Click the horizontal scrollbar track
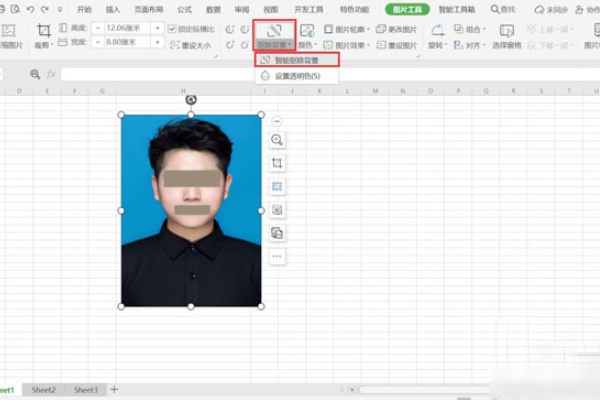The image size is (600, 400). tap(423, 390)
